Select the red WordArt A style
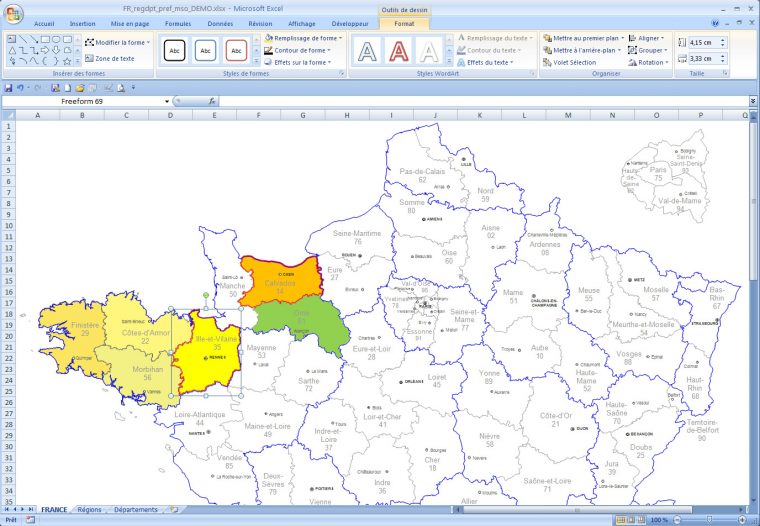The height and width of the screenshot is (526, 760). point(398,50)
